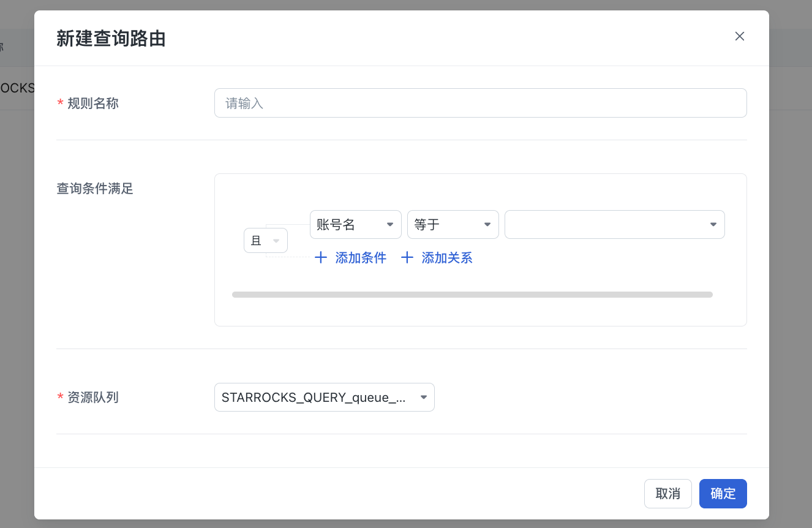Click the caret arrow in 账号名 selector

[x=390, y=225]
